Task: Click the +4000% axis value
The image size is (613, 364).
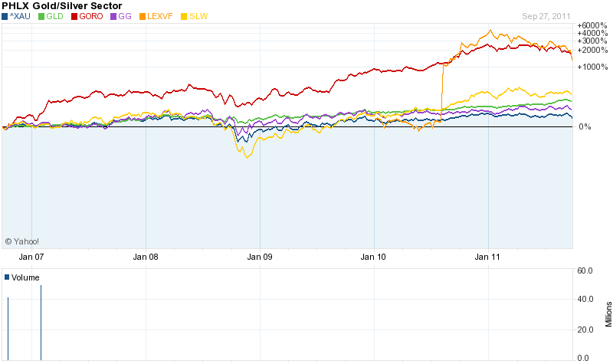Action: [x=592, y=33]
